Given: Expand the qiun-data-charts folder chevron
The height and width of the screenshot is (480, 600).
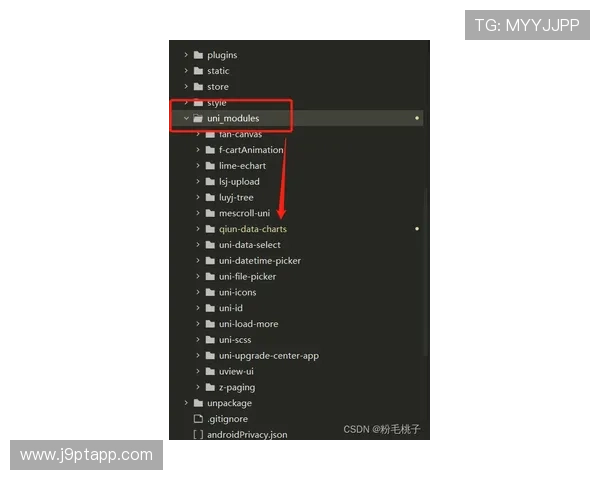Looking at the screenshot, I should (x=198, y=229).
